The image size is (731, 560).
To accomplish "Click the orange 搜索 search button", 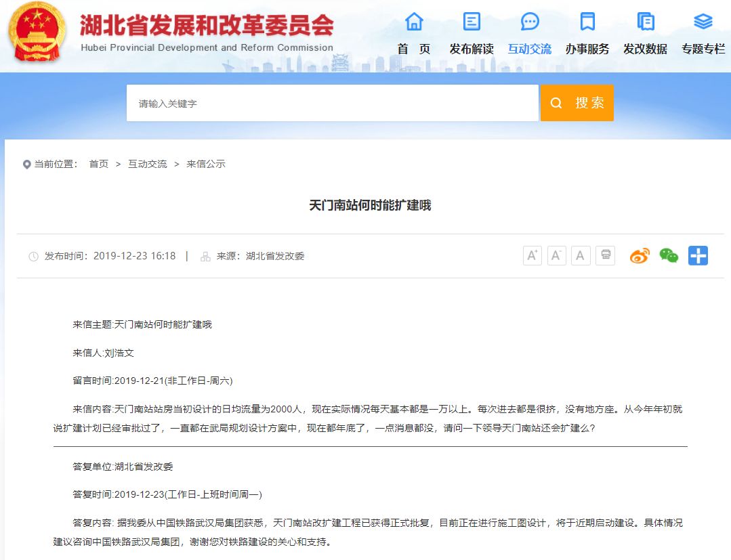I will (577, 103).
